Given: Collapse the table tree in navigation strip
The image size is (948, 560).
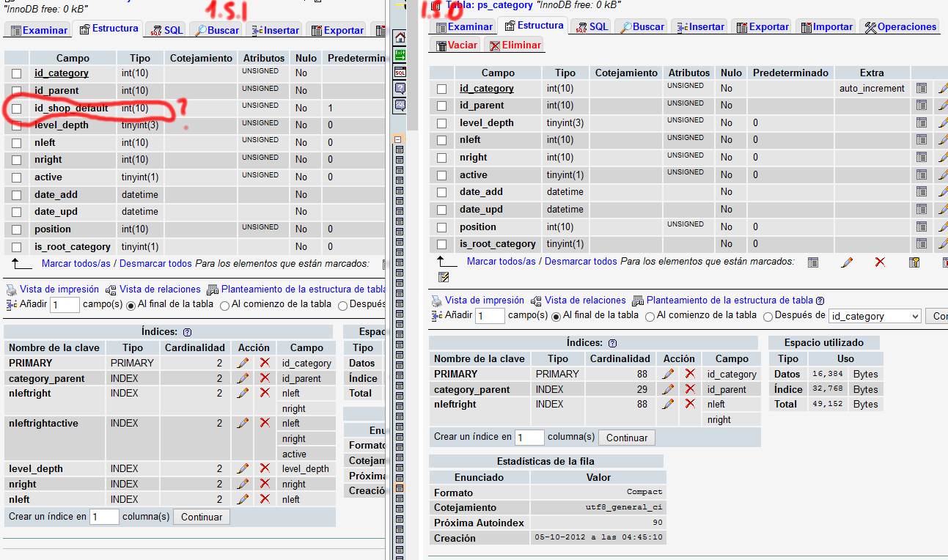Looking at the screenshot, I should click(x=398, y=139).
